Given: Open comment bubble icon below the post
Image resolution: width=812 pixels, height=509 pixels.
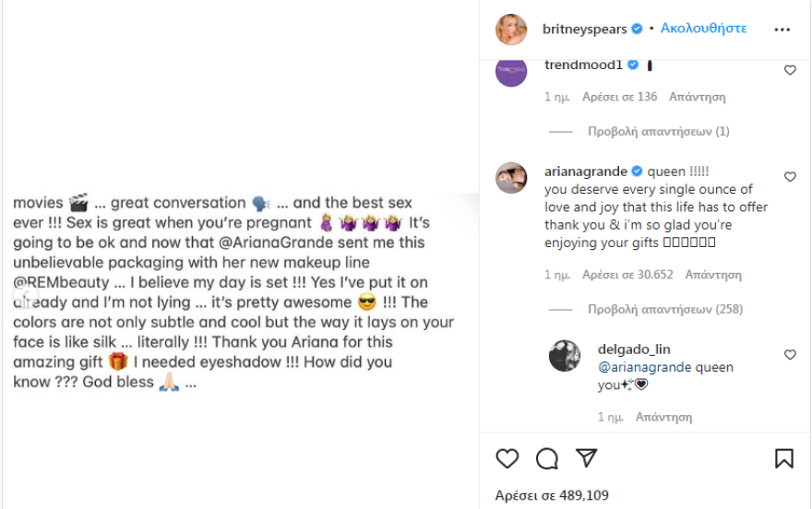Looking at the screenshot, I should point(546,458).
